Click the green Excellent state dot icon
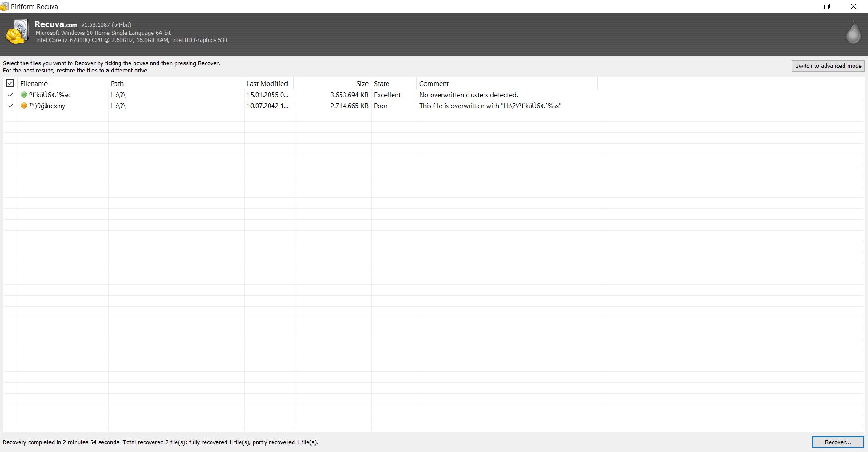Viewport: 868px width, 452px height. 24,95
